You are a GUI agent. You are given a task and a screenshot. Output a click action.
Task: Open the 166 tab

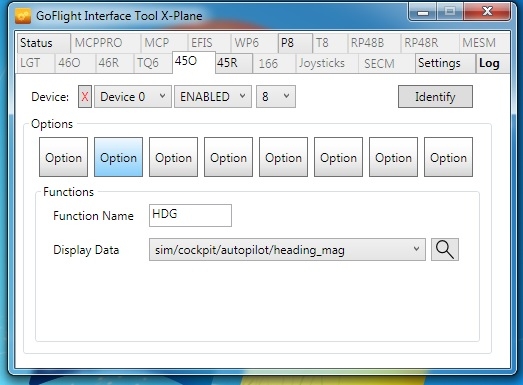(x=274, y=63)
